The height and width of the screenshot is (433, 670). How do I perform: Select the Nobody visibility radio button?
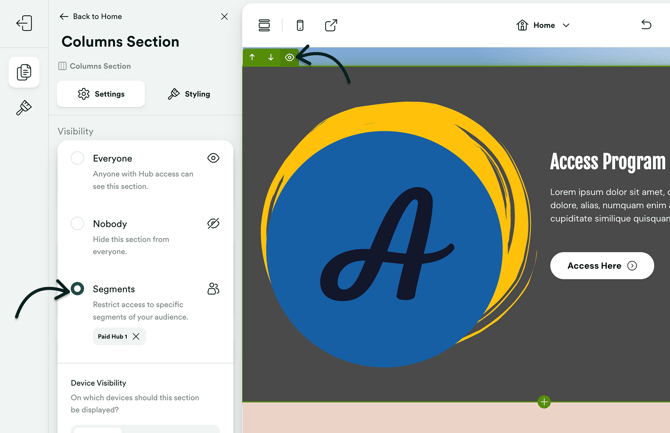(77, 223)
